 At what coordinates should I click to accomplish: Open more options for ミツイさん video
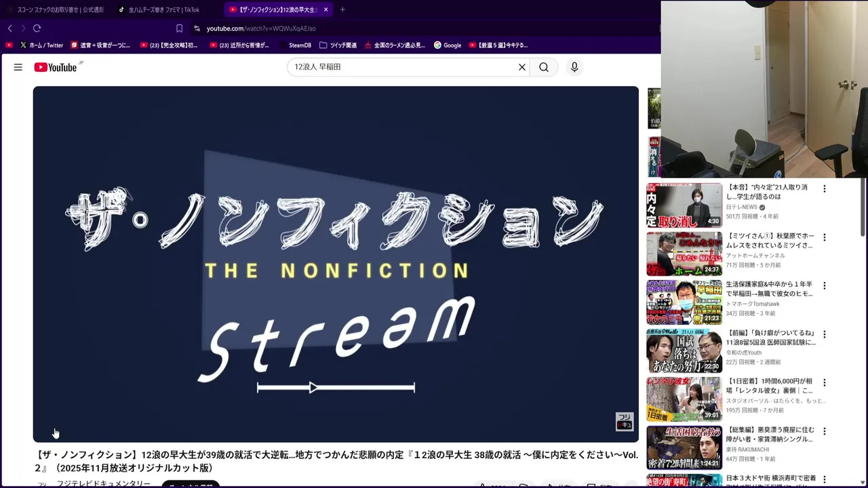click(x=825, y=238)
